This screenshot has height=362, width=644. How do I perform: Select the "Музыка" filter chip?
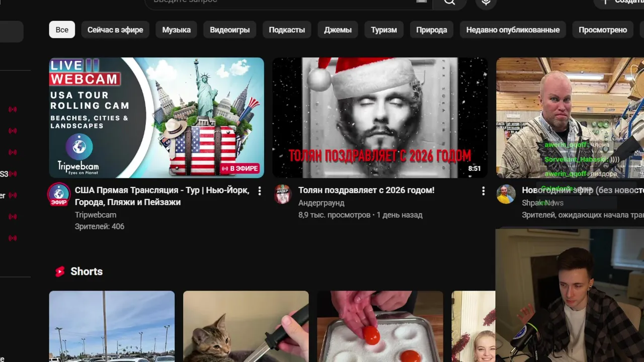click(x=176, y=30)
